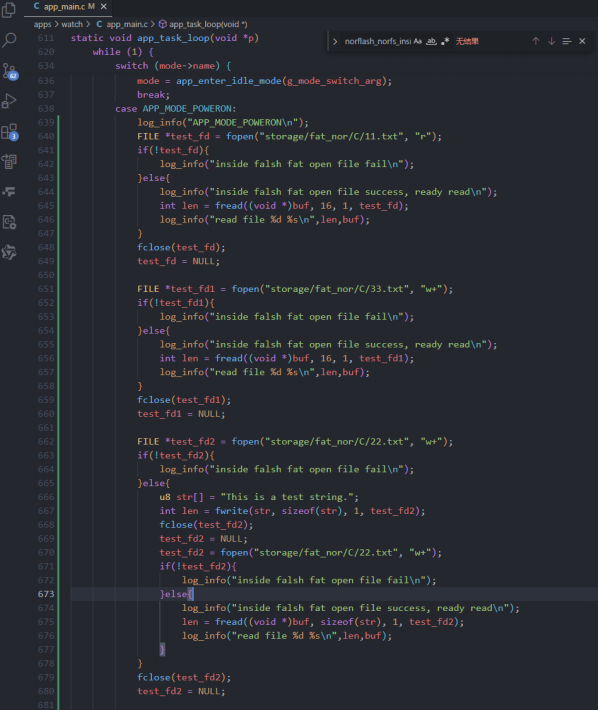Click the sticky header 'switch (mode->name) {'
Viewport: 598px width, 710px height.
pyautogui.click(x=173, y=66)
